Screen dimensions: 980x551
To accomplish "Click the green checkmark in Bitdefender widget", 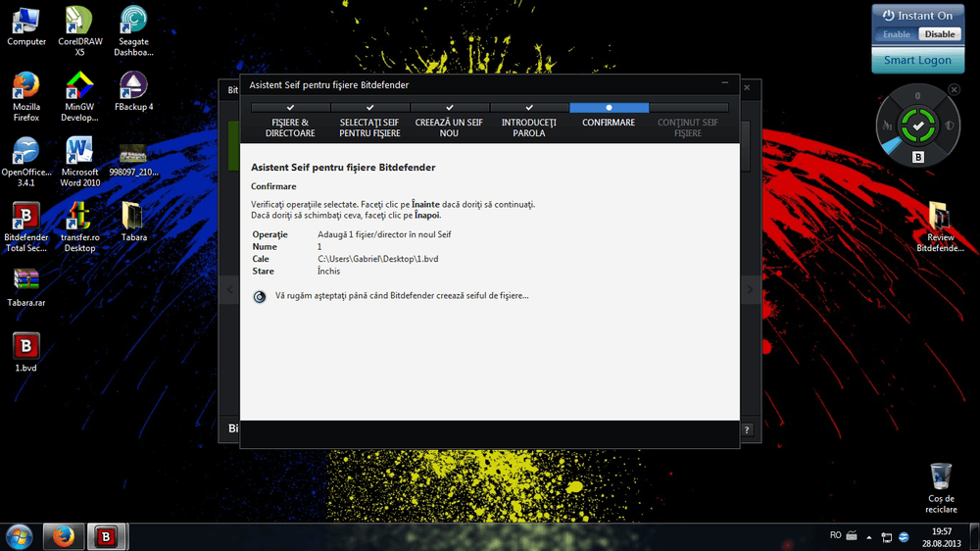I will (x=918, y=125).
